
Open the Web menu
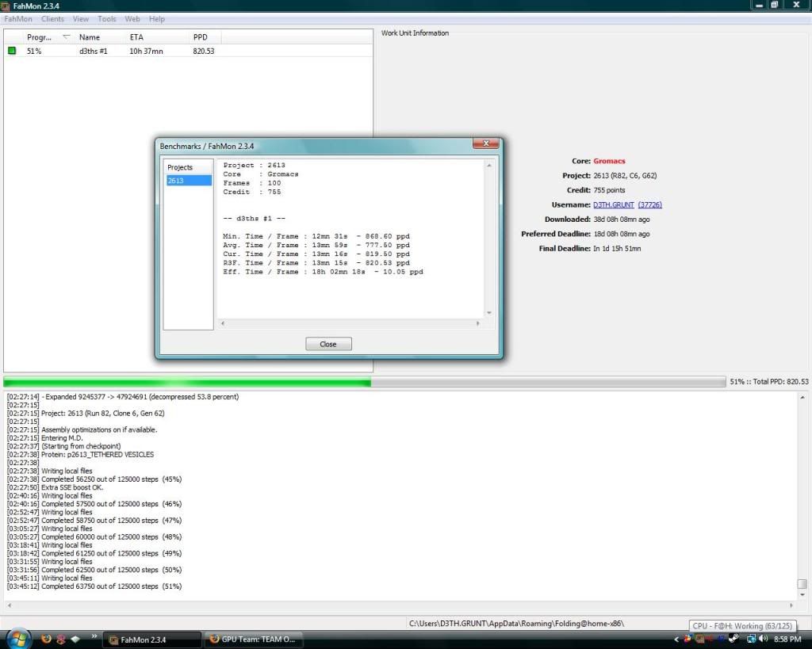click(x=132, y=19)
